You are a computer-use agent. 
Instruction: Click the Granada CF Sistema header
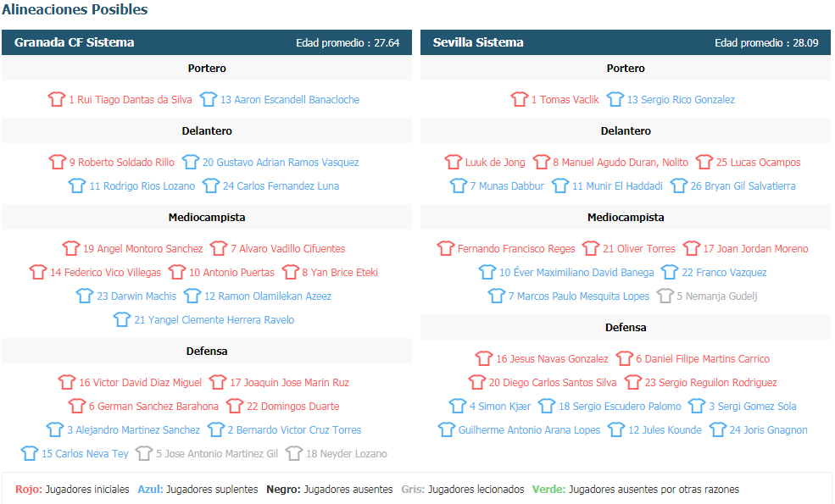tap(207, 42)
